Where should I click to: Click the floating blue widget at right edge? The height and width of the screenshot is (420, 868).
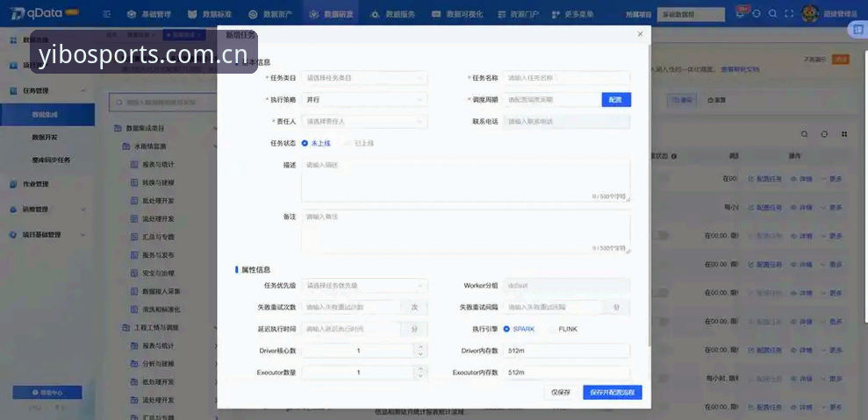click(x=857, y=31)
